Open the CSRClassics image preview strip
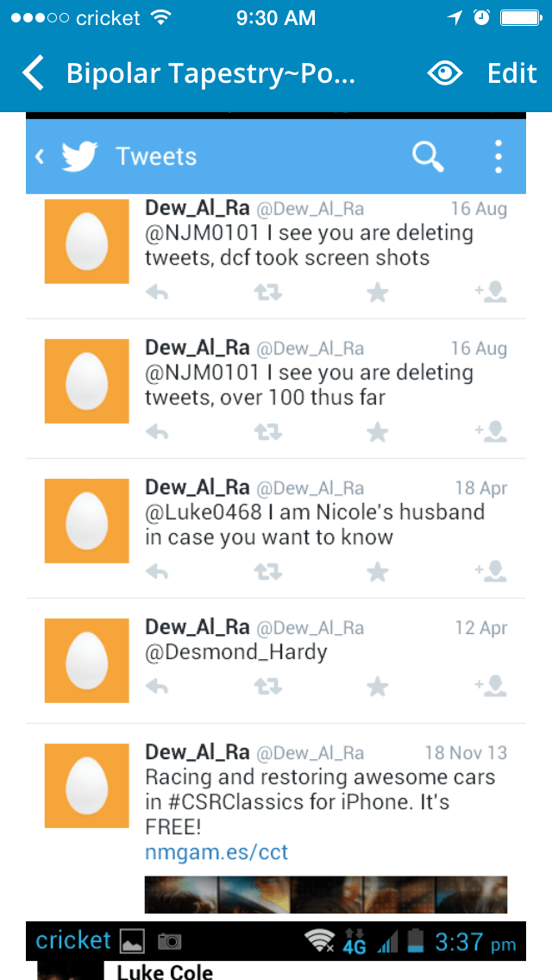 click(x=326, y=895)
